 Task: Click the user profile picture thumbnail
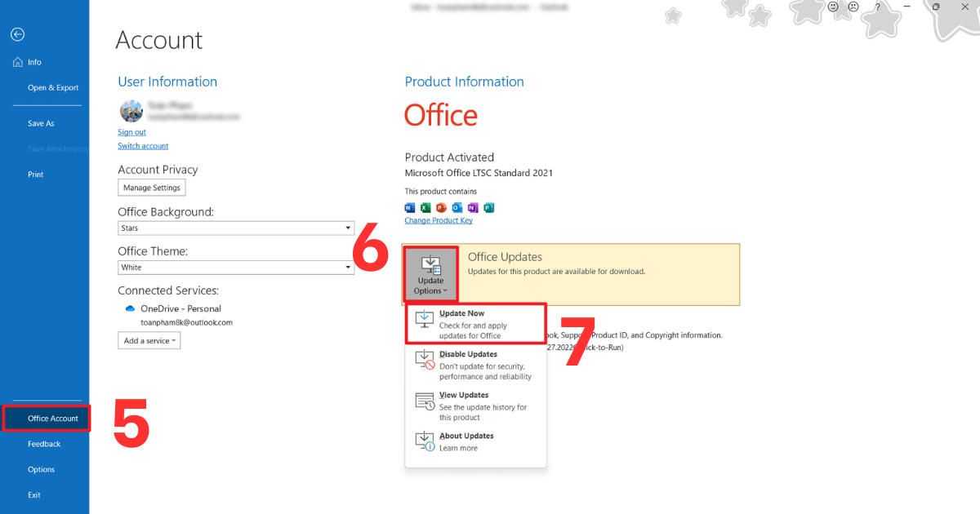[131, 111]
